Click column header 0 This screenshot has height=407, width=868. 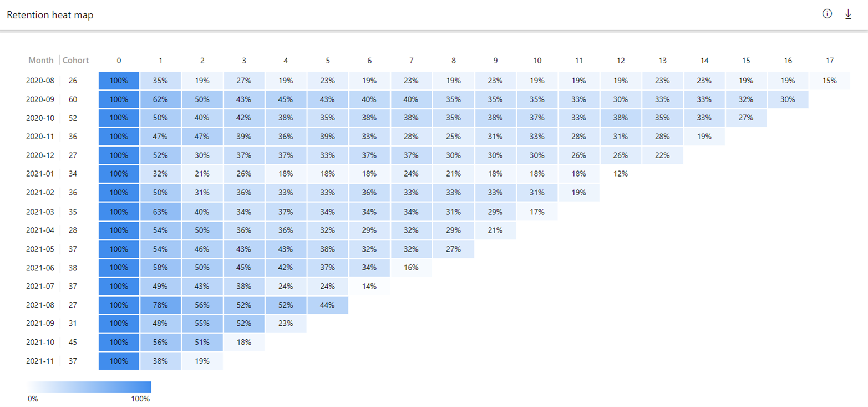119,60
